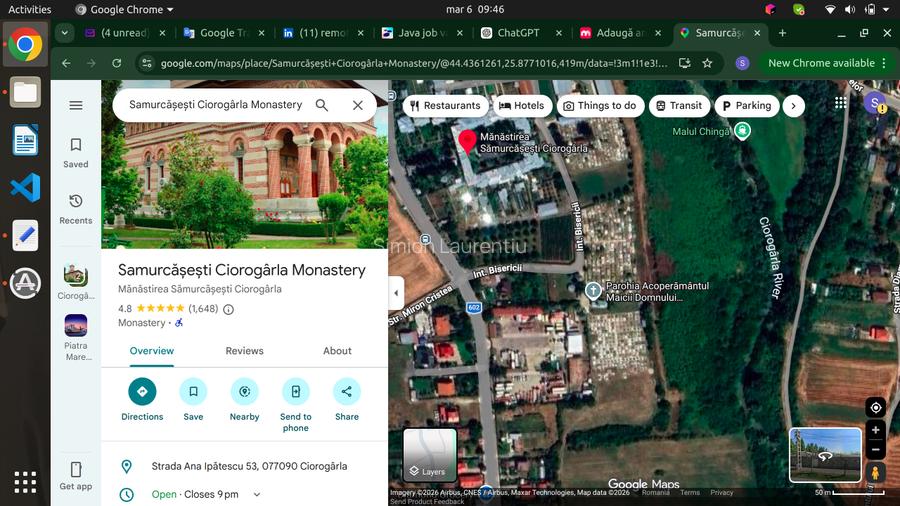The image size is (900, 506).
Task: Click Send to phone icon
Action: (295, 392)
